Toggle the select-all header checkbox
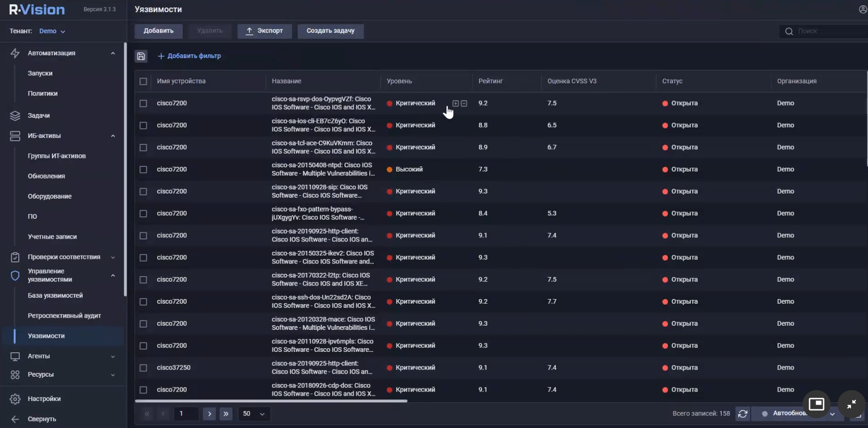The width and height of the screenshot is (868, 428). (x=143, y=81)
